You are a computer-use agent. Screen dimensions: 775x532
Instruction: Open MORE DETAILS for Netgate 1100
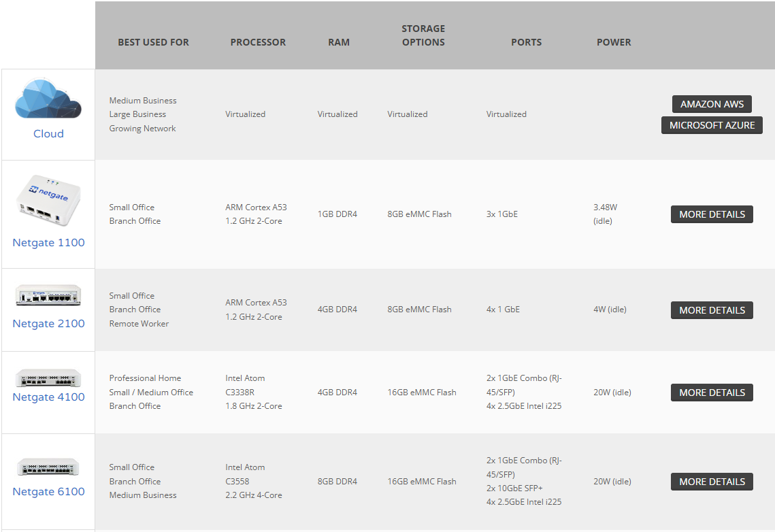pyautogui.click(x=712, y=214)
